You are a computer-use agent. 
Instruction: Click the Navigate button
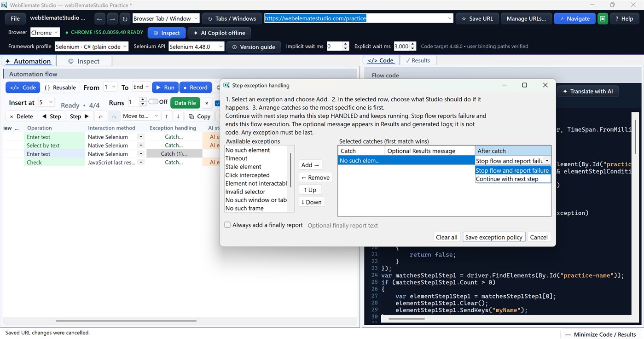tap(574, 19)
